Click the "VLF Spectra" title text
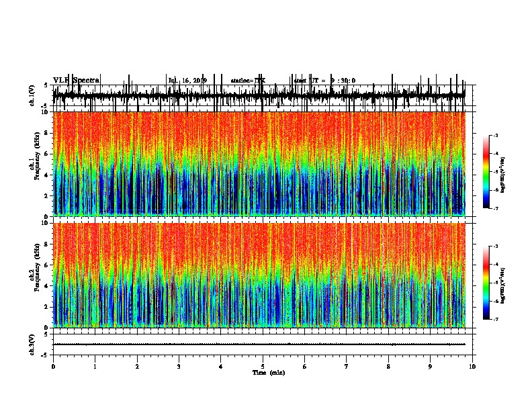532x411 pixels. point(77,80)
